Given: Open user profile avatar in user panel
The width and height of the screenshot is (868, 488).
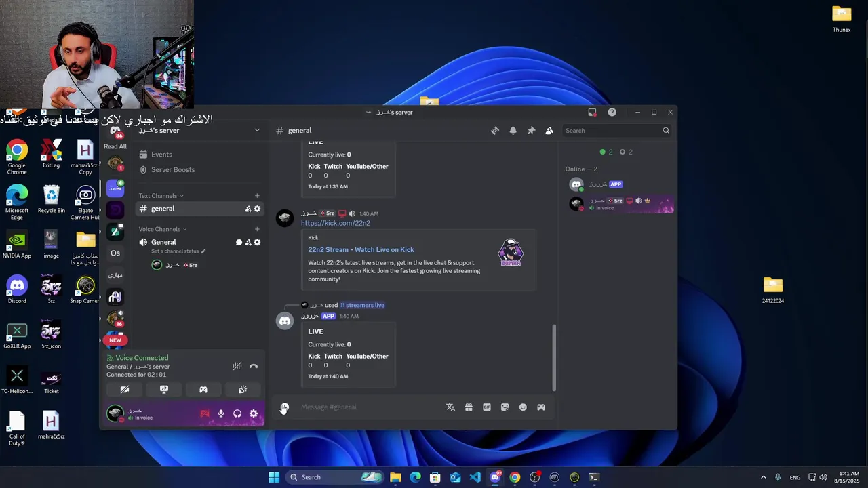Looking at the screenshot, I should coord(115,413).
